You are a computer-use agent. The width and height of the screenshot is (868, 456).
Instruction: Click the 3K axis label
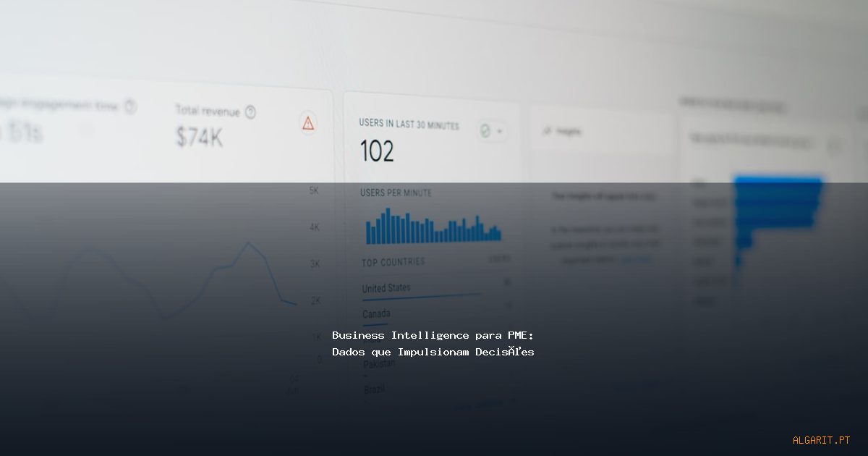315,263
